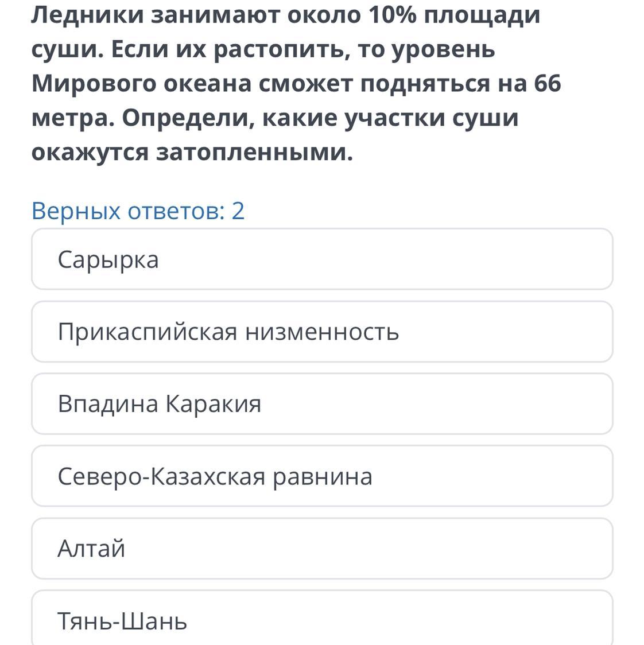Select the Прикаспийская низменность answer

321,332
